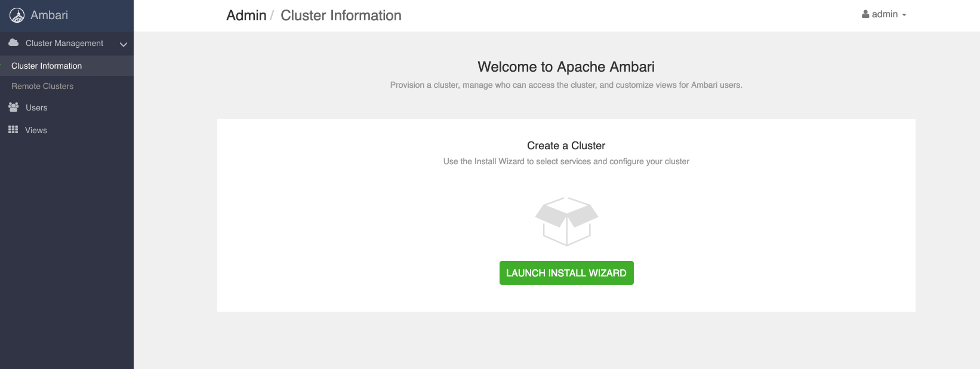
Task: Click the Create a Cluster heading
Action: (566, 146)
